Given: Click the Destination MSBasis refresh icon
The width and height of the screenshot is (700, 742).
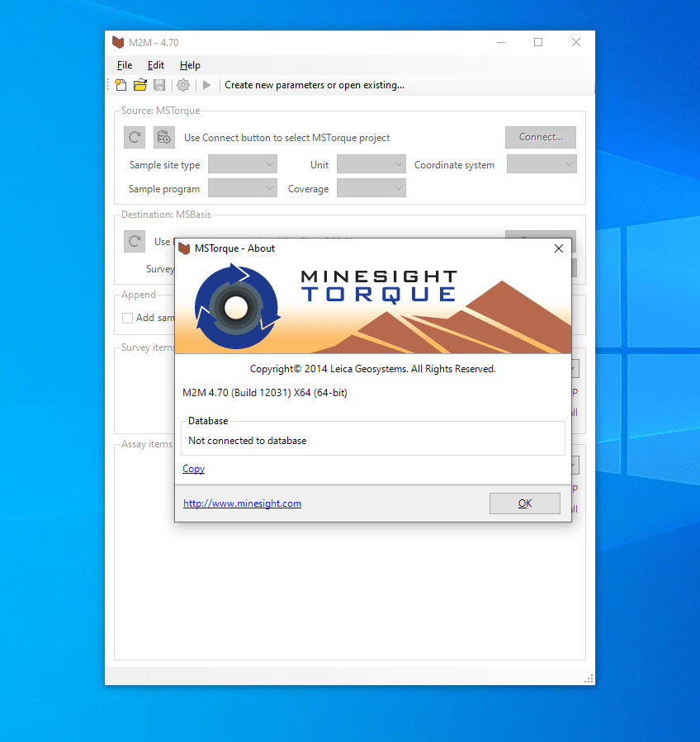Looking at the screenshot, I should pos(135,242).
